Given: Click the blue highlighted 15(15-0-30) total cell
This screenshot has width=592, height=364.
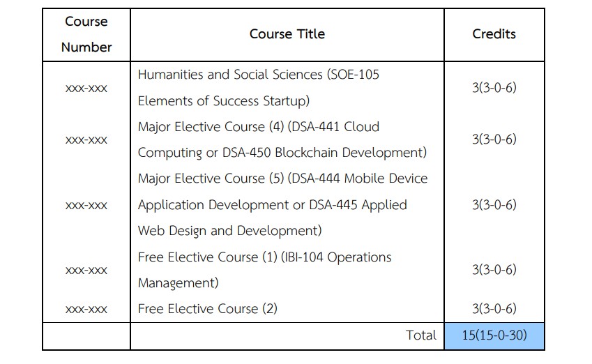Looking at the screenshot, I should coord(494,335).
